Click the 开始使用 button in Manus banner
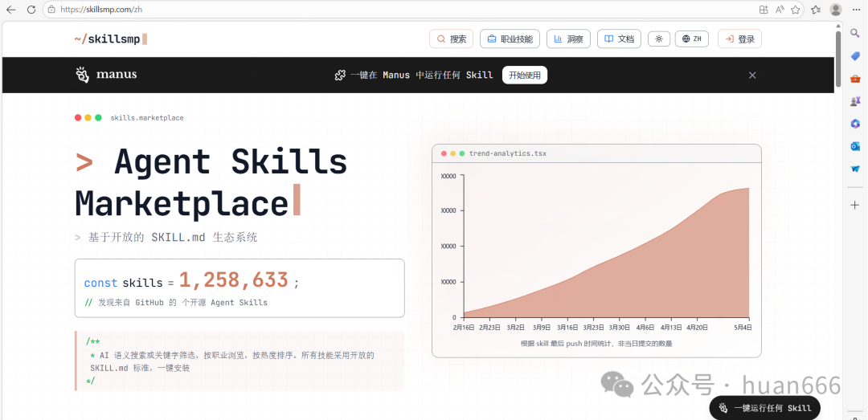The height and width of the screenshot is (420, 868). coord(524,75)
